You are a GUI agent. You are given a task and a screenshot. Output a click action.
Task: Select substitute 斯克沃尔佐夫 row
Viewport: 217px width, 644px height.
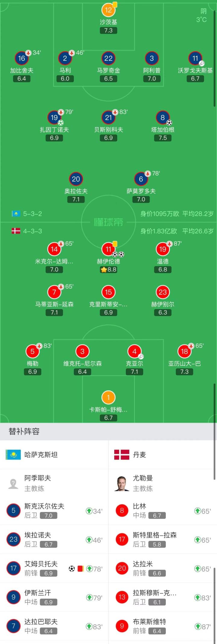click(54, 511)
